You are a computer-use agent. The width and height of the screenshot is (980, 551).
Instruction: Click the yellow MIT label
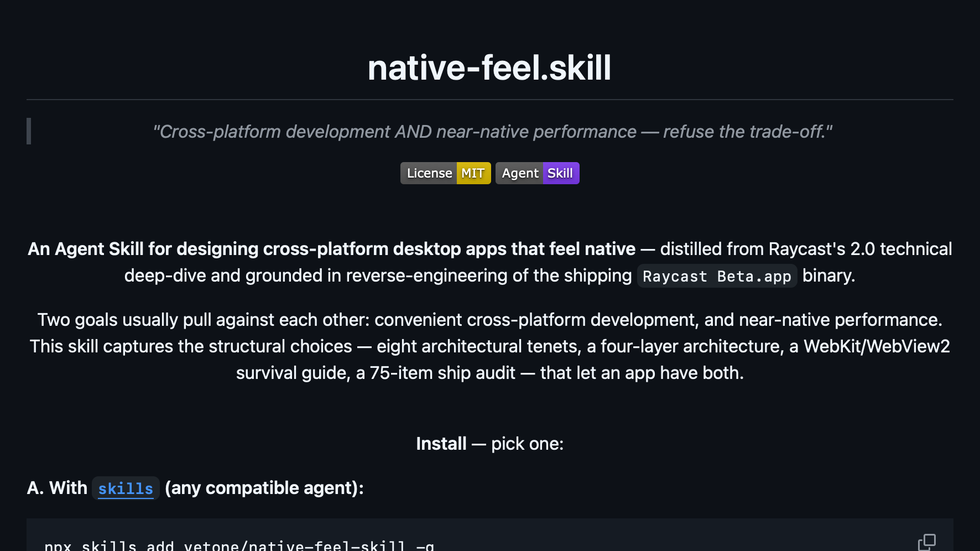pyautogui.click(x=474, y=173)
